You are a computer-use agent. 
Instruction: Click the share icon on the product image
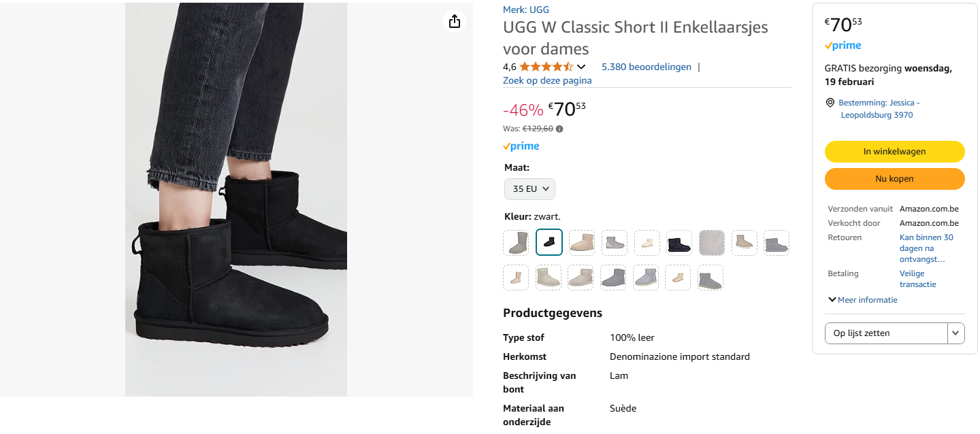(x=454, y=21)
